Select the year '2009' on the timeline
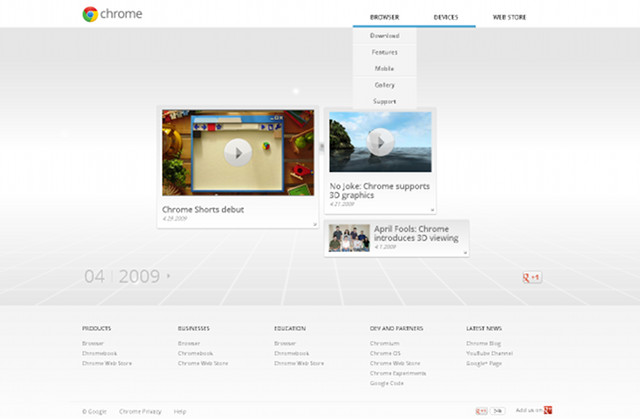This screenshot has width=640, height=419. point(139,276)
